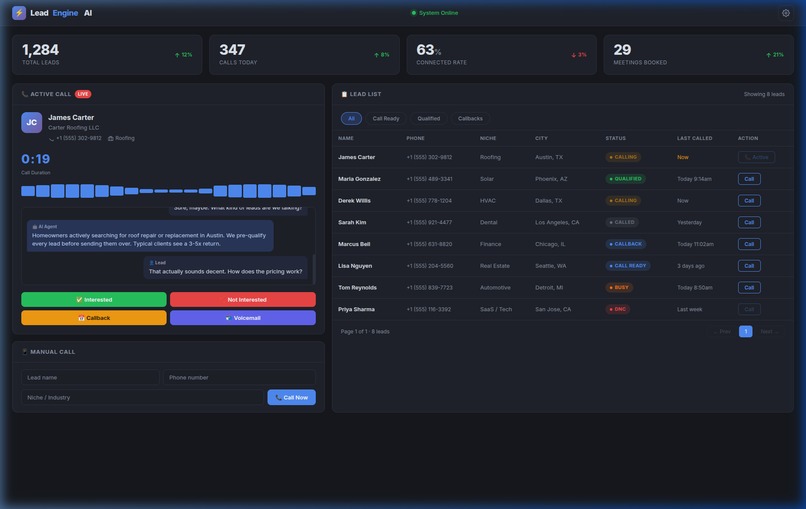Viewport: 806px width, 509px height.
Task: Call Lisa Nguyen from the lead list
Action: tap(749, 266)
